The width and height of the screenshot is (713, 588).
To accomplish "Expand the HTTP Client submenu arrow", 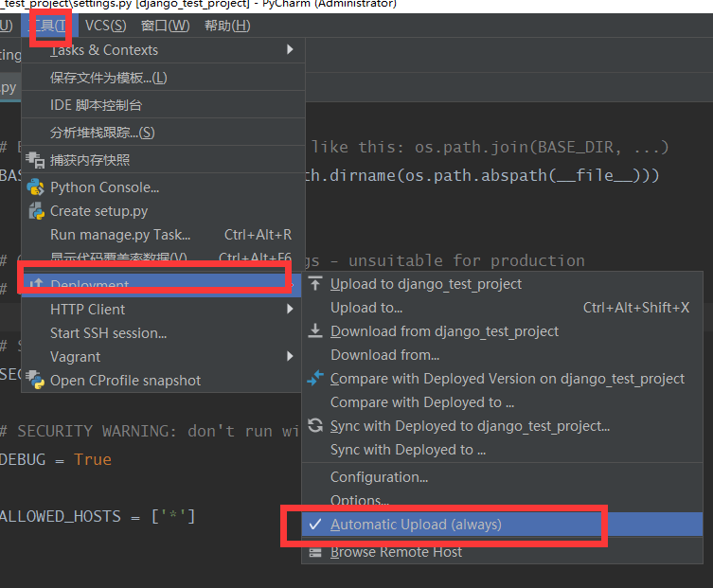I will coord(290,309).
